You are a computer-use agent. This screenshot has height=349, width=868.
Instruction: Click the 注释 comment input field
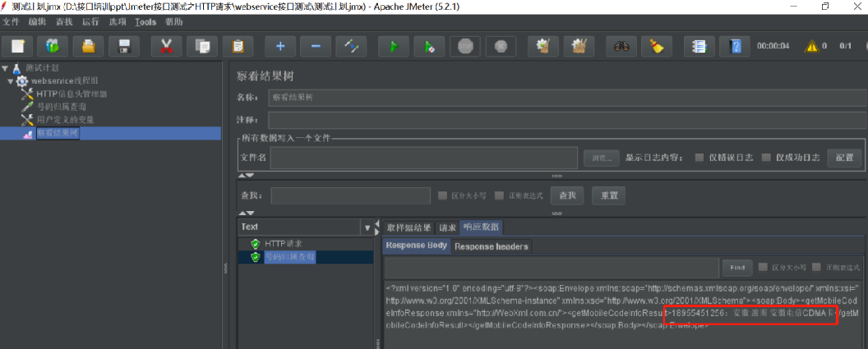566,120
